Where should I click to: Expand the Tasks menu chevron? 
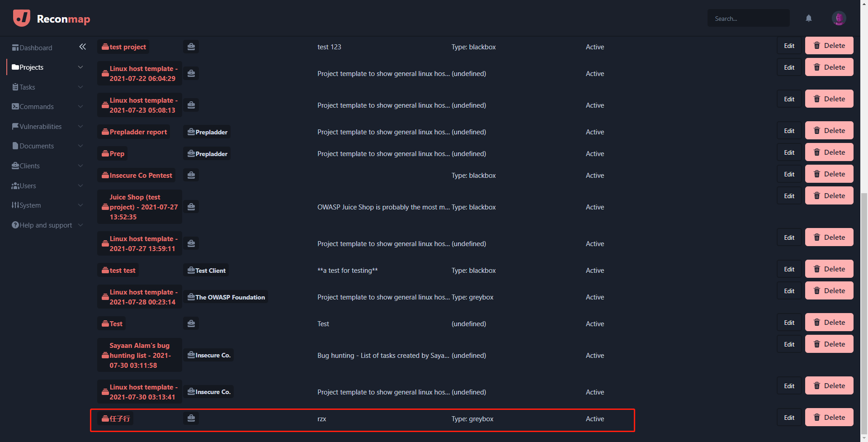(x=80, y=87)
